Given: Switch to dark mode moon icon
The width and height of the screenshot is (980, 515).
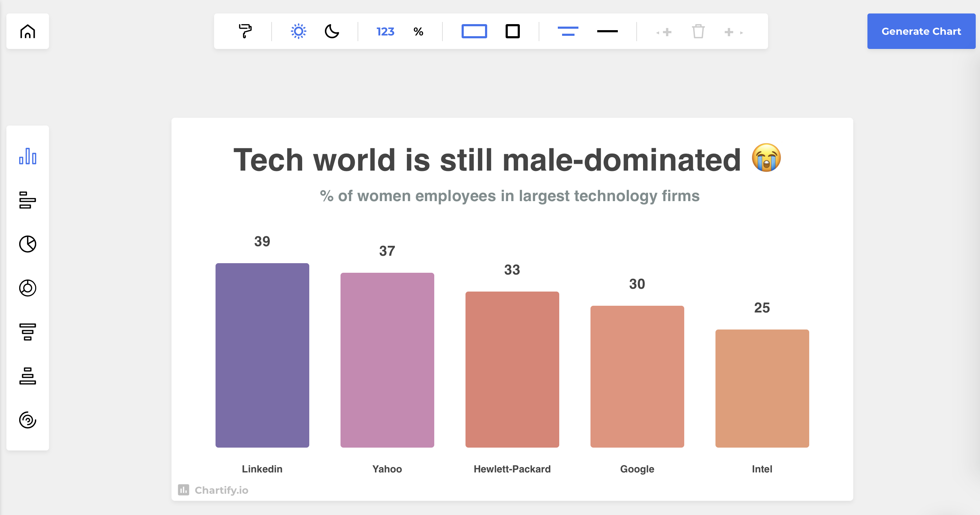Looking at the screenshot, I should (332, 31).
